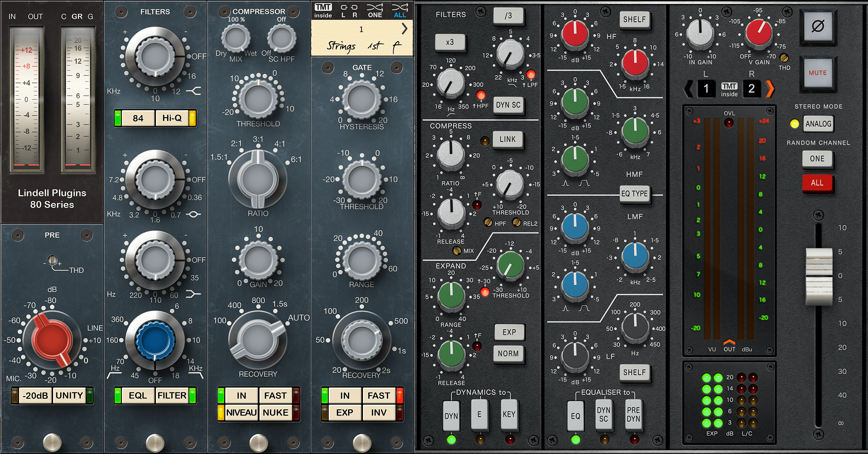868x454 pixels.
Task: Go to next channel with the chevron arrow on channel strip note
Action: (x=404, y=28)
